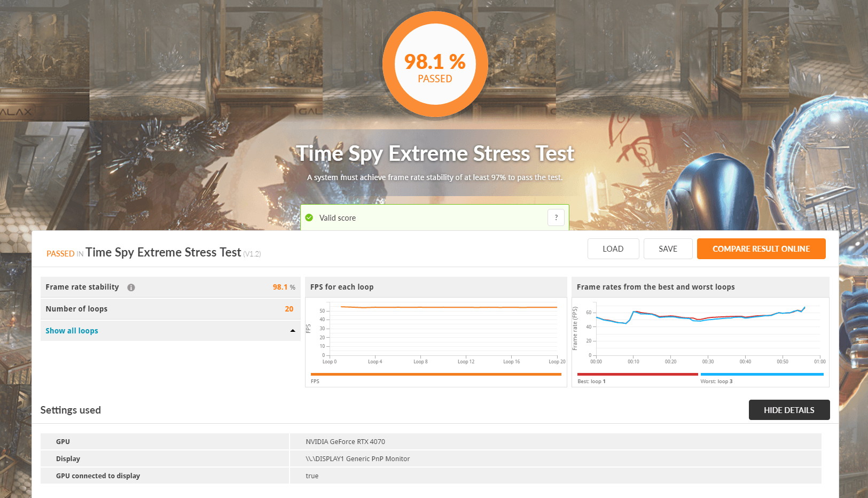The width and height of the screenshot is (868, 498).
Task: Click the info icon beside Frame rate stability
Action: pyautogui.click(x=131, y=287)
